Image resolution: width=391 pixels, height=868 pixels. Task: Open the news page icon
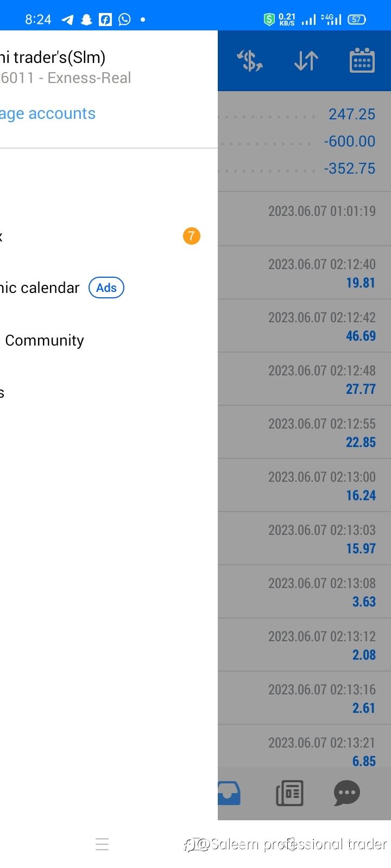[x=289, y=793]
